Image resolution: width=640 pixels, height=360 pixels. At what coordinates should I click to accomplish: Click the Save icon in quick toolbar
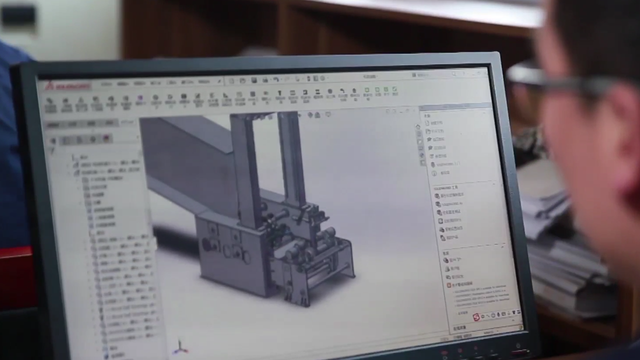click(254, 80)
